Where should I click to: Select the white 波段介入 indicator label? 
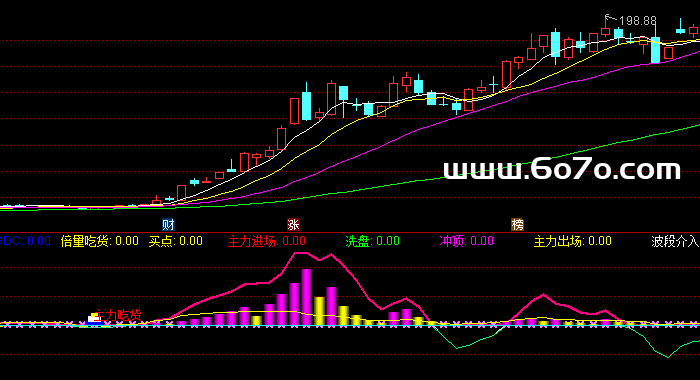[675, 241]
